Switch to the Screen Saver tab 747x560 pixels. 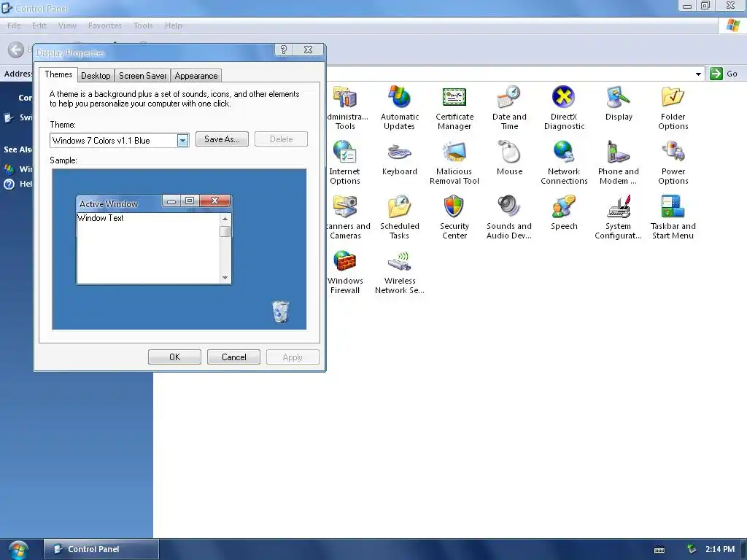(x=142, y=76)
